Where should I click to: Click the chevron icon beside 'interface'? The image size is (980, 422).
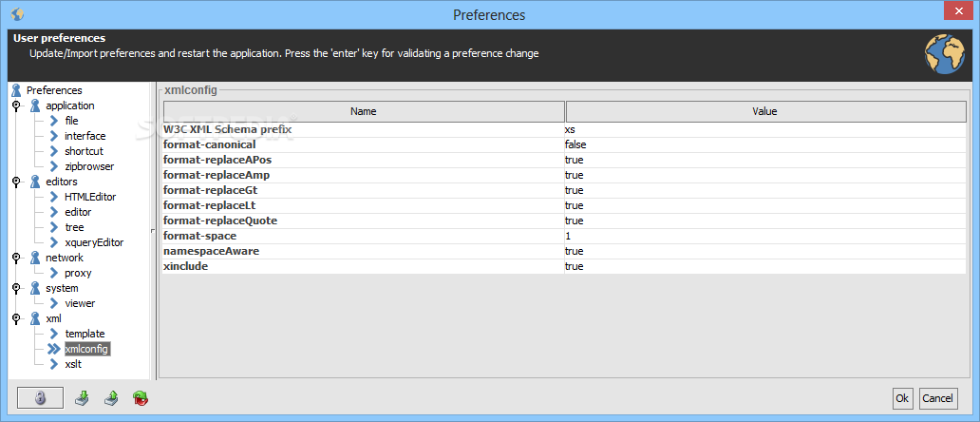[54, 136]
